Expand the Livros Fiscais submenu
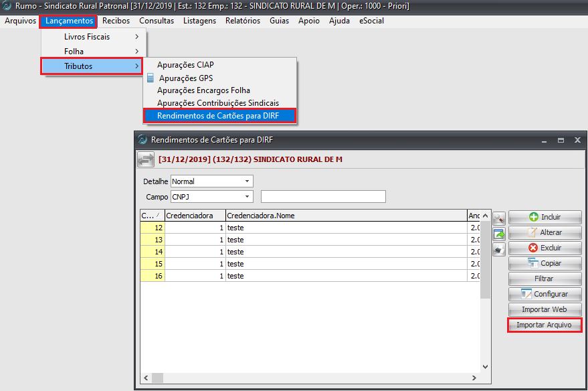Screen dimensions: 588x391 (x=94, y=37)
